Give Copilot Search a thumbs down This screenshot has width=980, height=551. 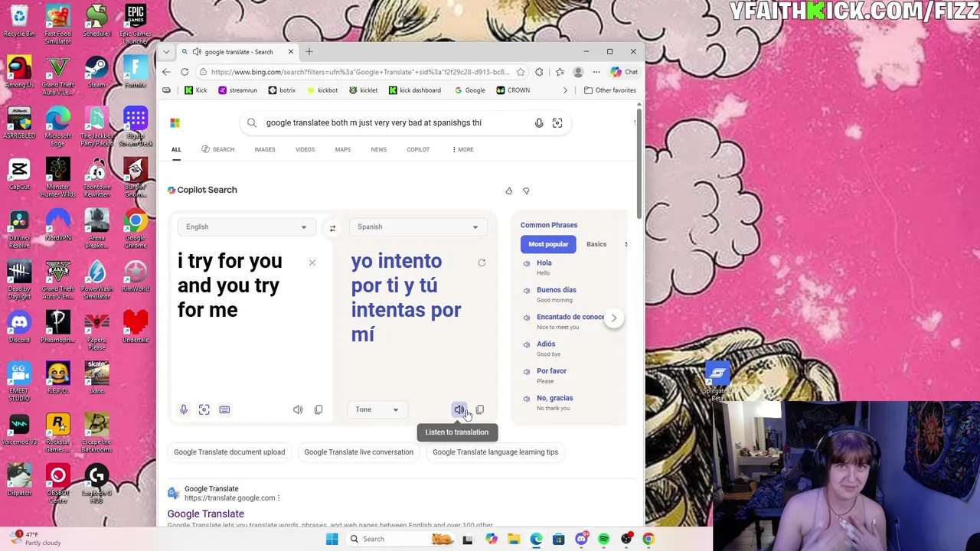pyautogui.click(x=526, y=191)
